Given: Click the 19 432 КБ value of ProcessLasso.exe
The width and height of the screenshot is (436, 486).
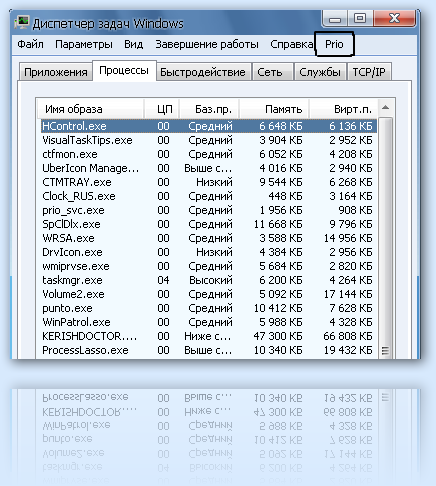Looking at the screenshot, I should click(x=348, y=350).
